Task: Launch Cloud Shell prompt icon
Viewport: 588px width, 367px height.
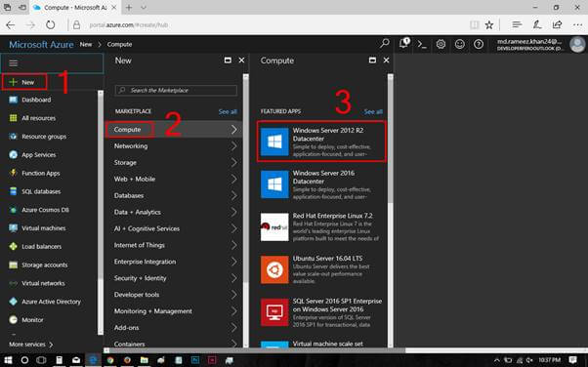Action: click(x=422, y=44)
